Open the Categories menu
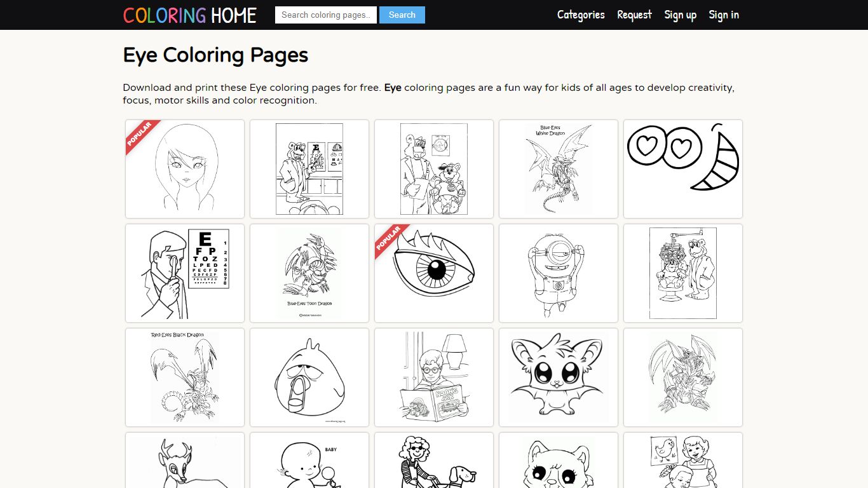868x488 pixels. 581,15
